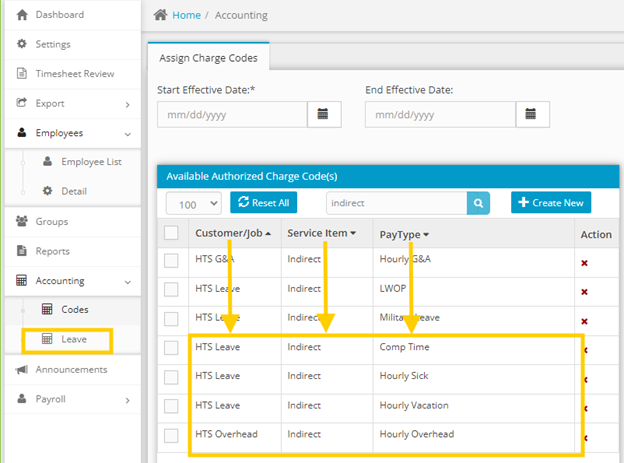Click the Create New button
The image size is (624, 463).
[x=551, y=203]
